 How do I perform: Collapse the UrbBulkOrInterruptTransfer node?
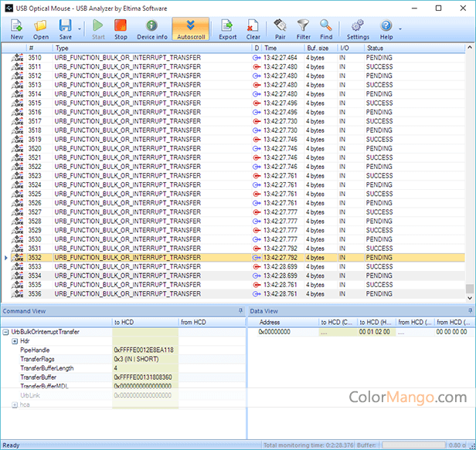click(x=5, y=332)
